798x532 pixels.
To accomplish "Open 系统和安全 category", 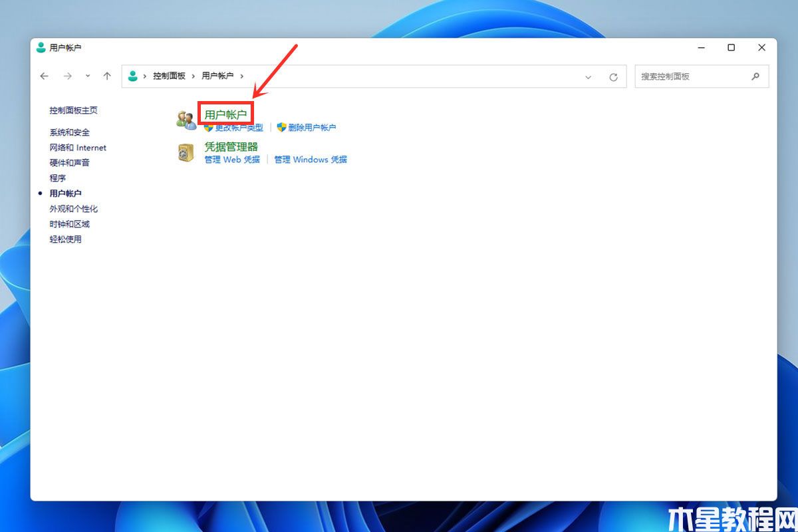I will (69, 132).
